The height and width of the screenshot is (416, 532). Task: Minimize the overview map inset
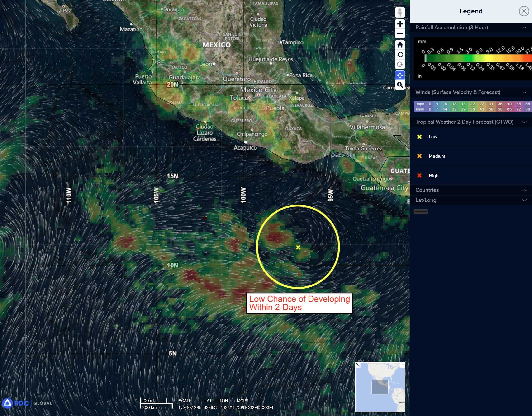[x=402, y=365]
